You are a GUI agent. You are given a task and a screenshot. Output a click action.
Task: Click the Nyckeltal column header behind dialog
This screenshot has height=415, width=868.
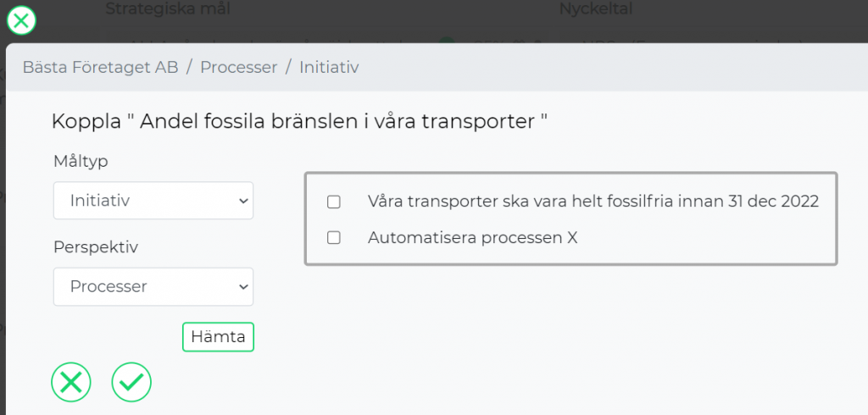(596, 8)
